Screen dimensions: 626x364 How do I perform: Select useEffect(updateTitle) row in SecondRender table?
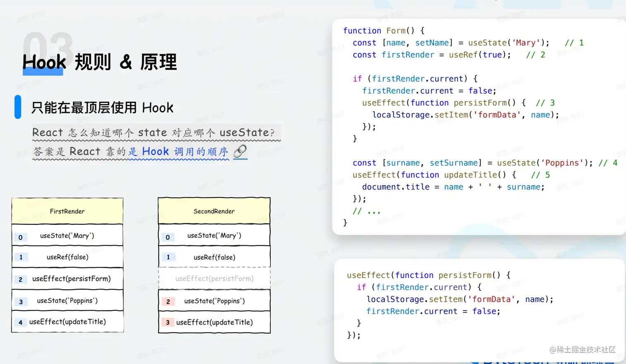tap(214, 322)
